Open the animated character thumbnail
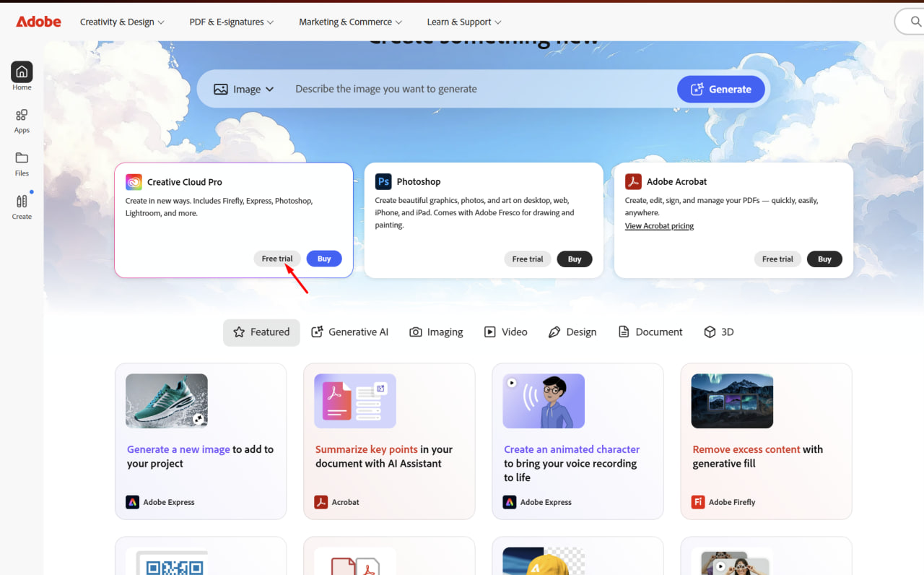Viewport: 924px width, 575px height. 544,401
